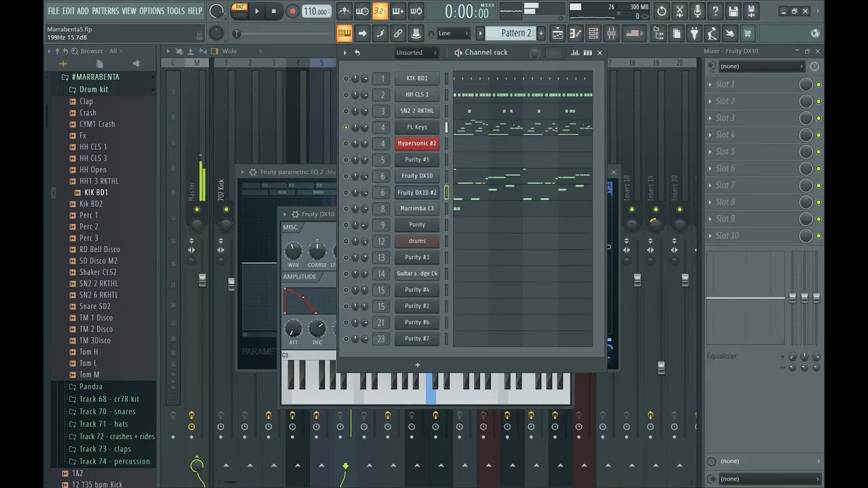Image resolution: width=868 pixels, height=488 pixels.
Task: Click the shopping cart content library icon
Action: (x=747, y=33)
